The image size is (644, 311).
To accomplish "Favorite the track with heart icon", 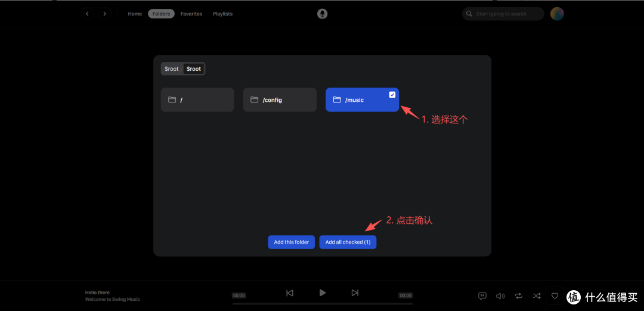I will pyautogui.click(x=555, y=296).
